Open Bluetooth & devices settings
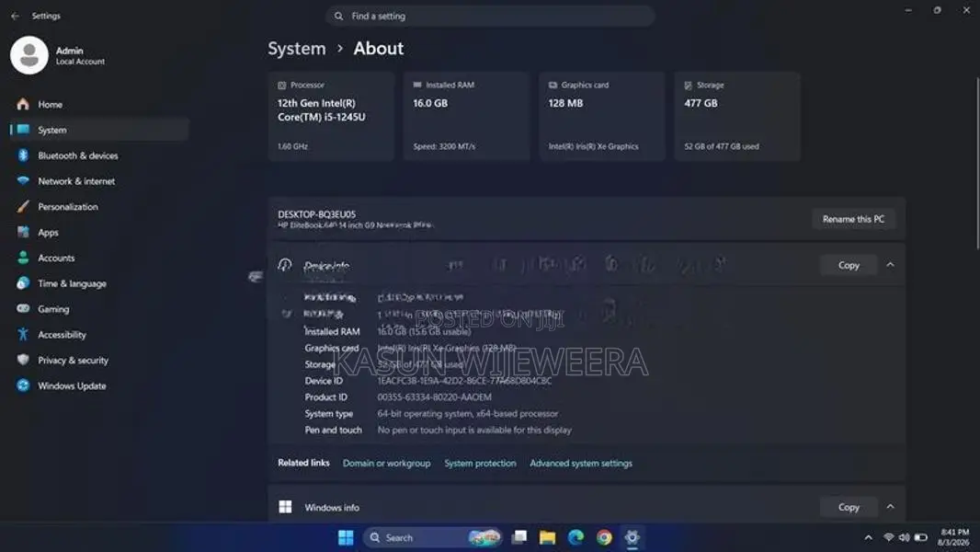 tap(98, 155)
